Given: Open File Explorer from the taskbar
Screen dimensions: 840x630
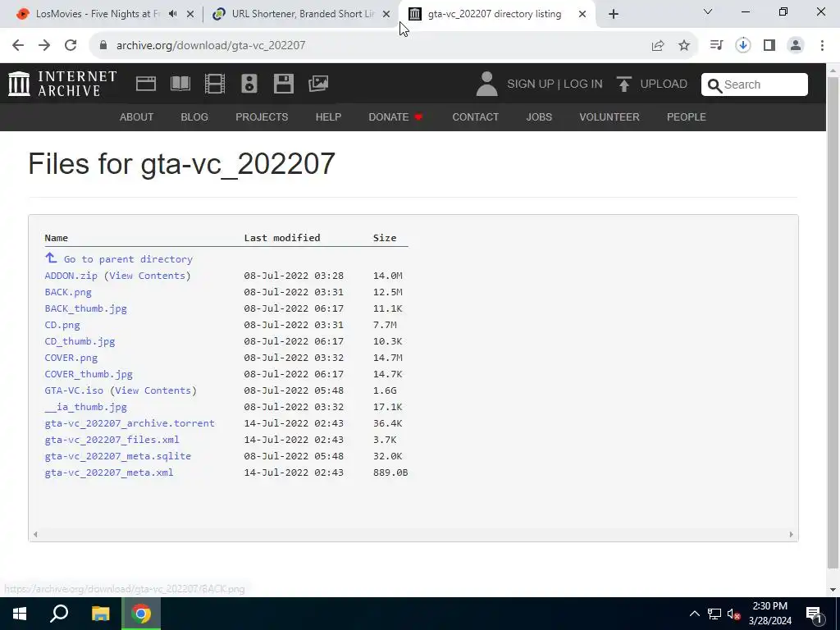Looking at the screenshot, I should [100, 614].
